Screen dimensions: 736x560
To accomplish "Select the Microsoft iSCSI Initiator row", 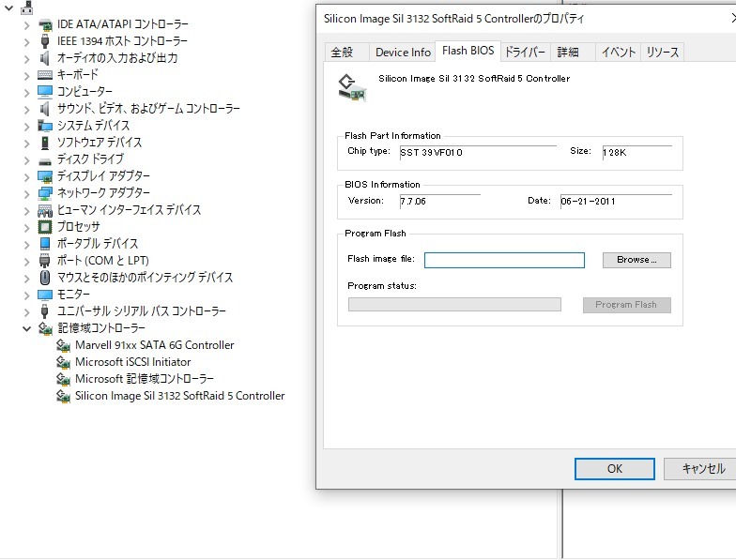I will 133,362.
